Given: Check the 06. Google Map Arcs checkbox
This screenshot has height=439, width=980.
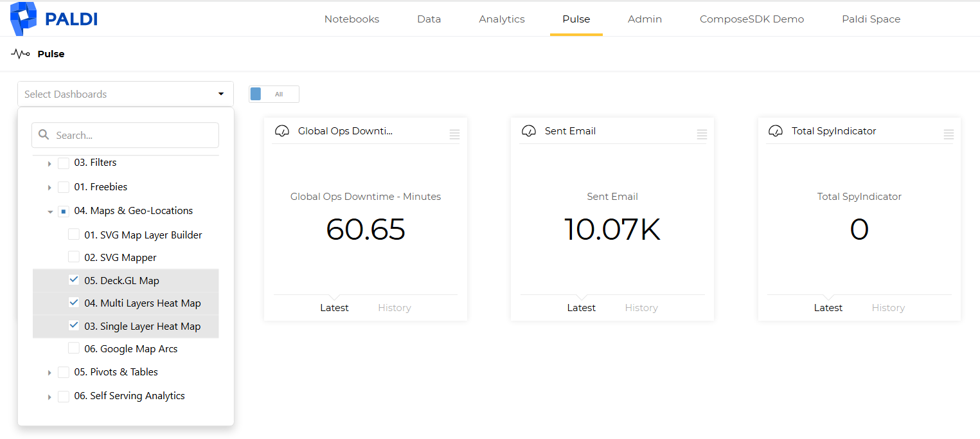Looking at the screenshot, I should coord(74,348).
